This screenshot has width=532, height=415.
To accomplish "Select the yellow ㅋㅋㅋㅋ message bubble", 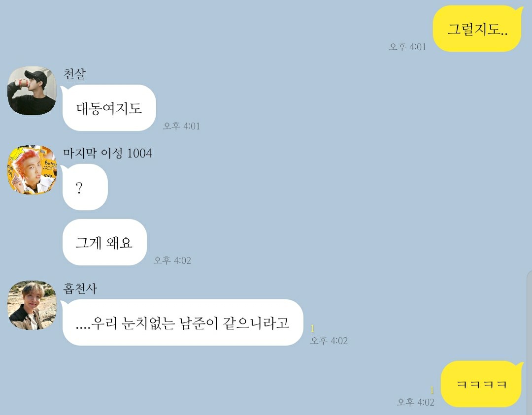I will point(481,384).
